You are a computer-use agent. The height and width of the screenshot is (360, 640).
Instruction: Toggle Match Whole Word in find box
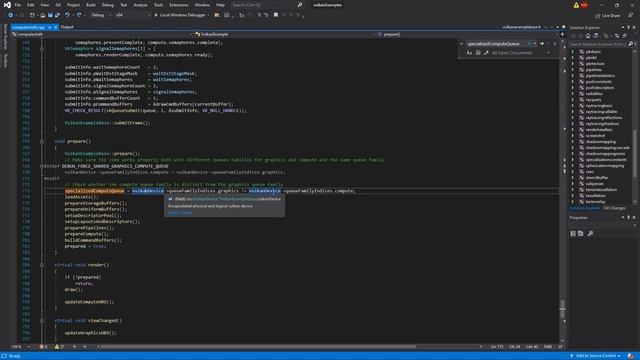[478, 53]
